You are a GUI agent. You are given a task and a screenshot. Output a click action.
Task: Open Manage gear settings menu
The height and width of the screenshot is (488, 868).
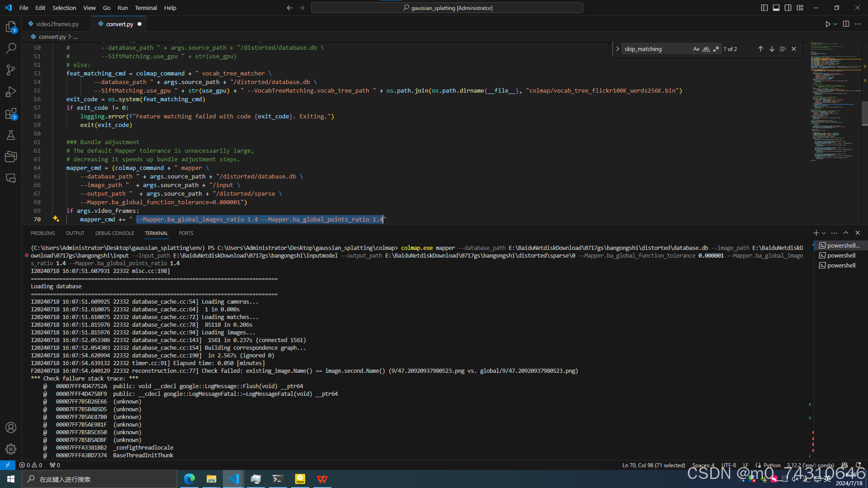coord(11,449)
